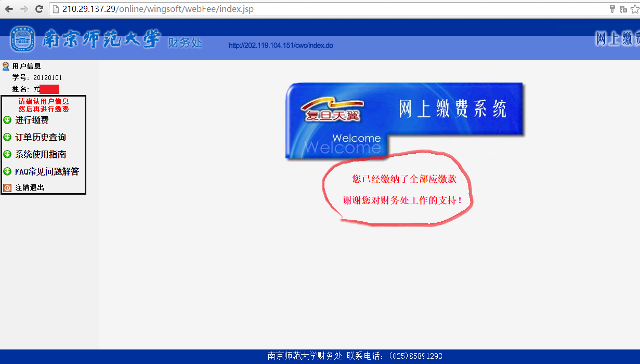Click the 南京师范大学 calligraphy title
640x364 pixels.
click(x=102, y=39)
